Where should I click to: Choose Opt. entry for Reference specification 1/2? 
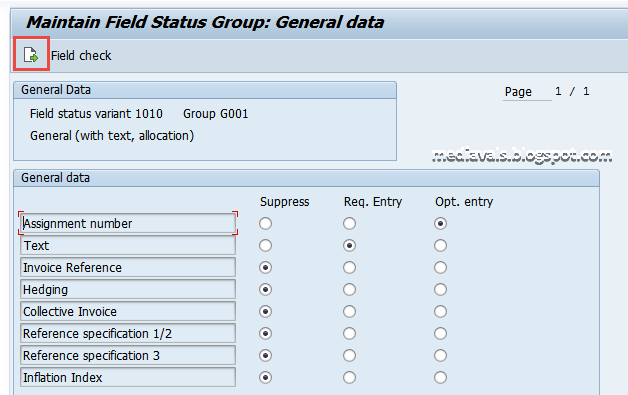pos(440,334)
